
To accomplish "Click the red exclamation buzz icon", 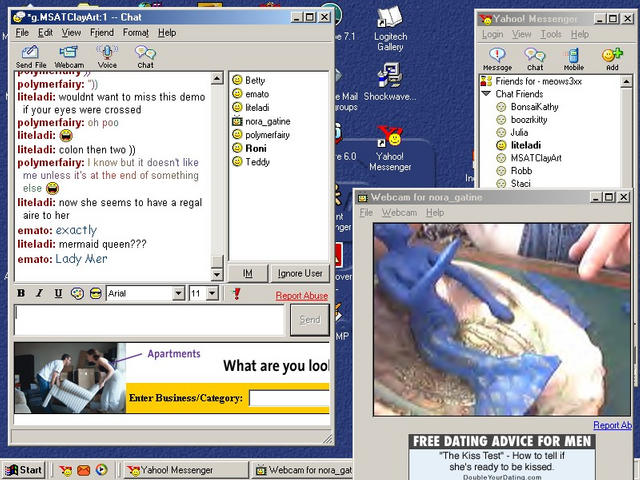I will click(x=236, y=293).
